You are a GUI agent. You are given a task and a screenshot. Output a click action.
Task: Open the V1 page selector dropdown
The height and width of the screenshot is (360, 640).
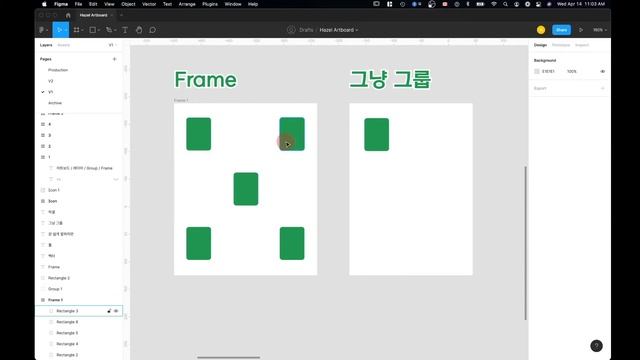pos(113,45)
